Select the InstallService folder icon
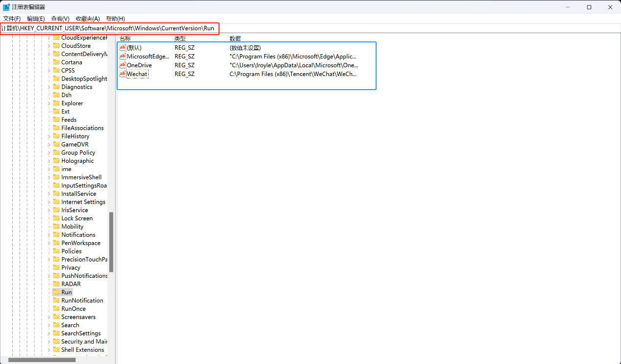Screen dimensions: 621x364 (x=56, y=193)
